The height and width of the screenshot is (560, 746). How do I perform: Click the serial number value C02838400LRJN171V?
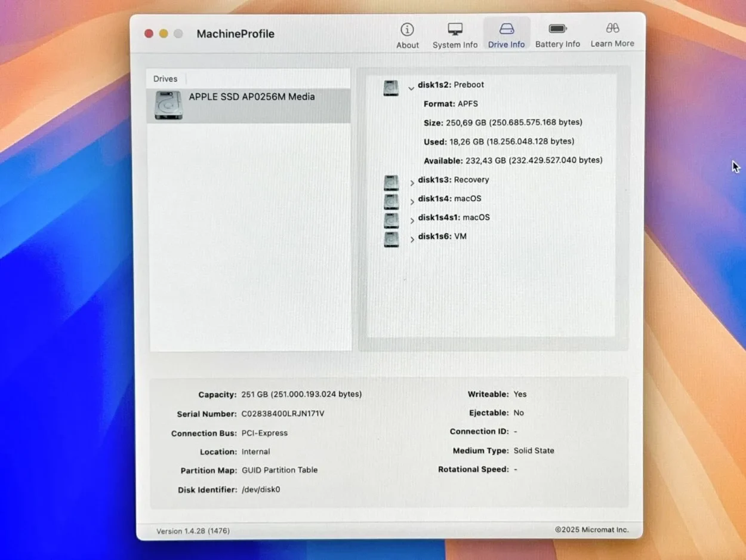pos(283,414)
